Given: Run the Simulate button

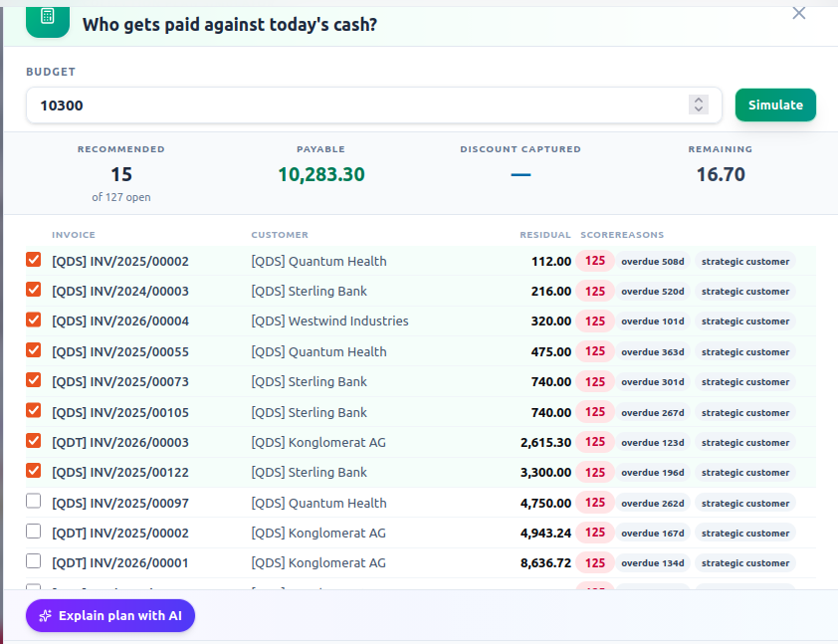Looking at the screenshot, I should [775, 105].
